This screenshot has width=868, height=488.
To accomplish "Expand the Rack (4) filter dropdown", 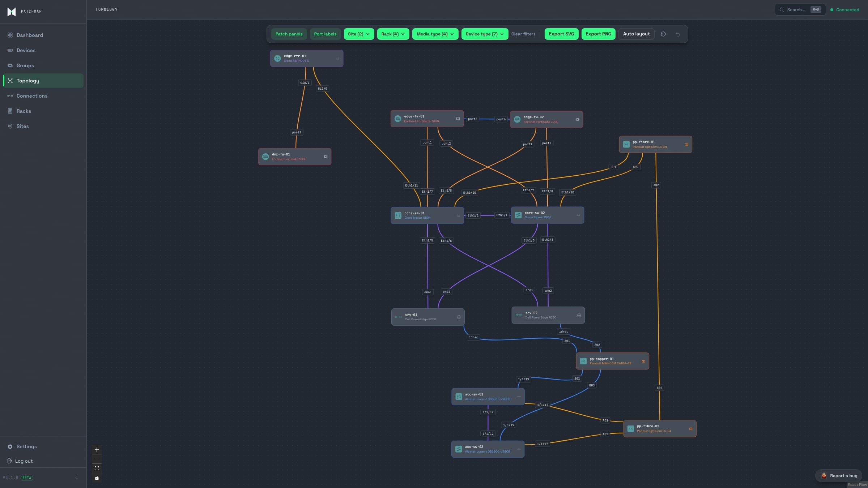I will coord(393,34).
